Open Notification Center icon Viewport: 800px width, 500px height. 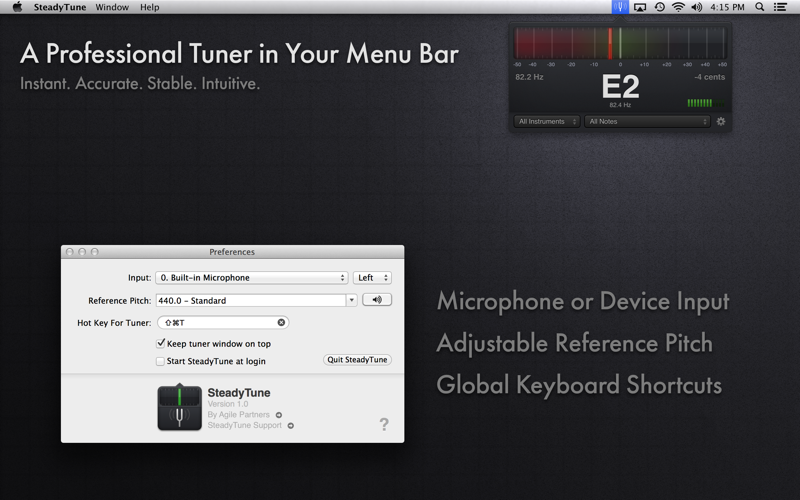pos(780,7)
